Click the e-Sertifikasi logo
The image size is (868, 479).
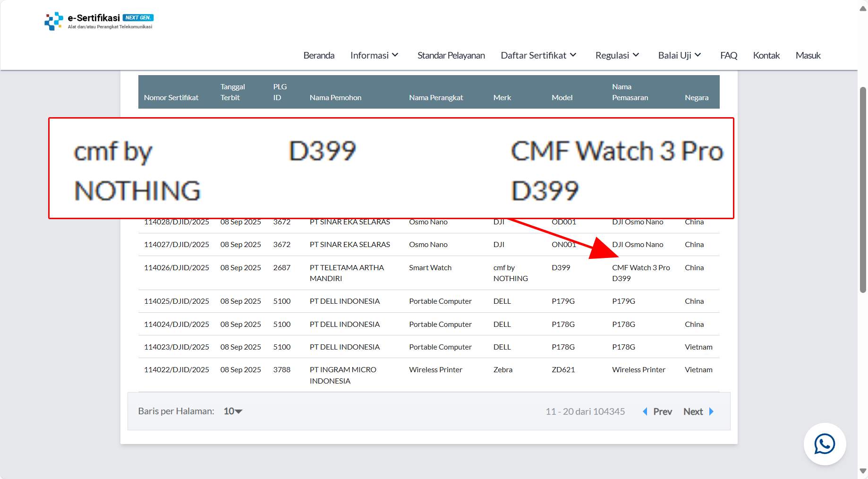pyautogui.click(x=99, y=21)
